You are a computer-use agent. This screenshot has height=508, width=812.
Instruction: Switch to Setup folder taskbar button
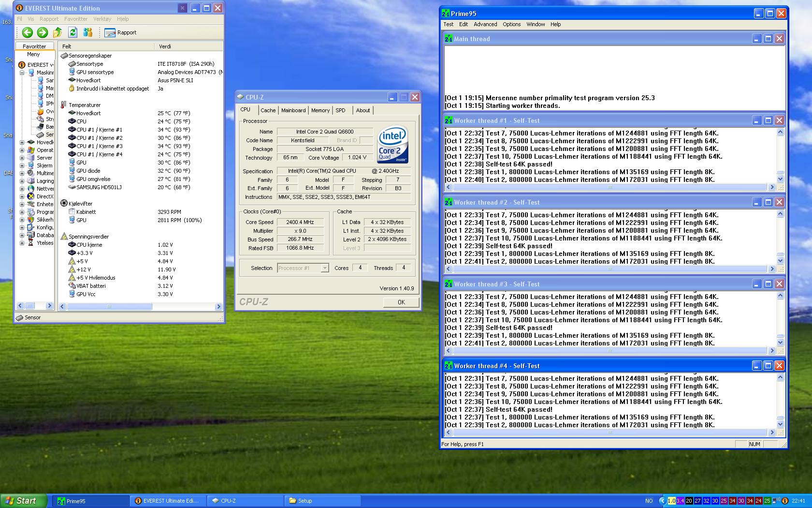(322, 501)
